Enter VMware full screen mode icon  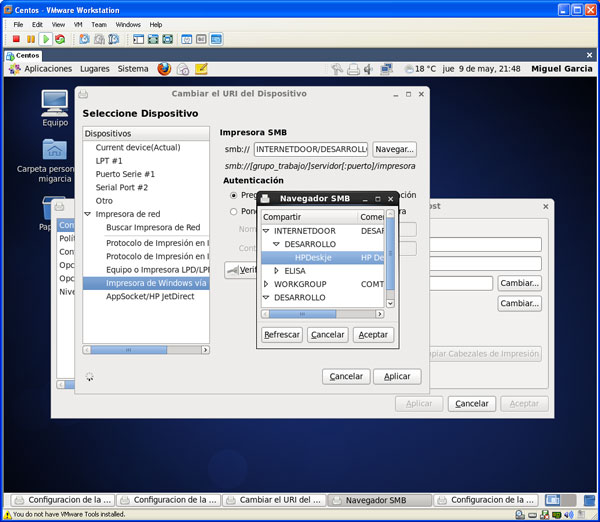pos(167,39)
